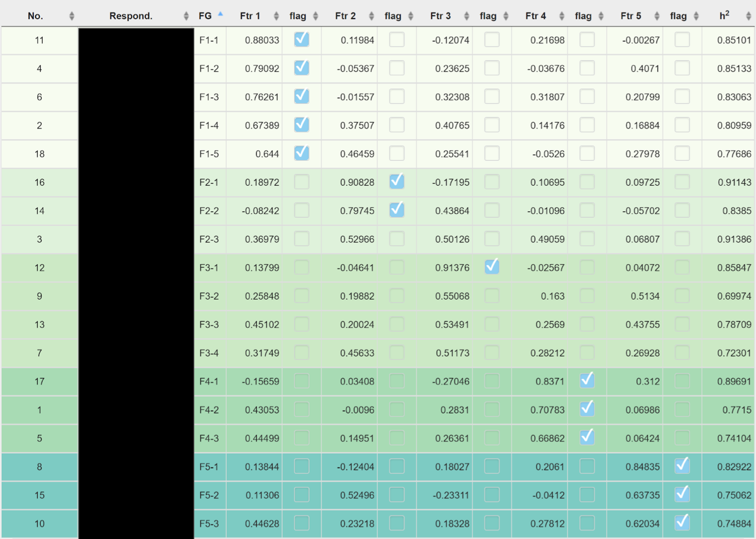The width and height of the screenshot is (756, 539).
Task: Select the h² cell showing 0.91386
Action: click(734, 239)
